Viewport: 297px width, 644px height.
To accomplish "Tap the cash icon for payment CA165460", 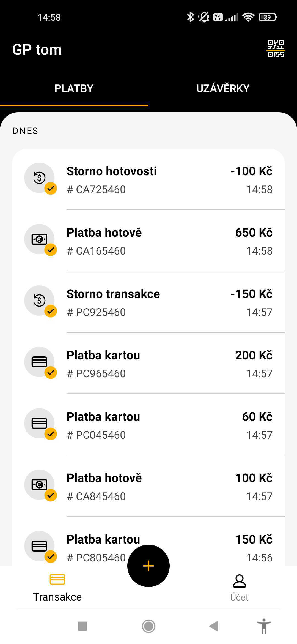I will tap(39, 239).
